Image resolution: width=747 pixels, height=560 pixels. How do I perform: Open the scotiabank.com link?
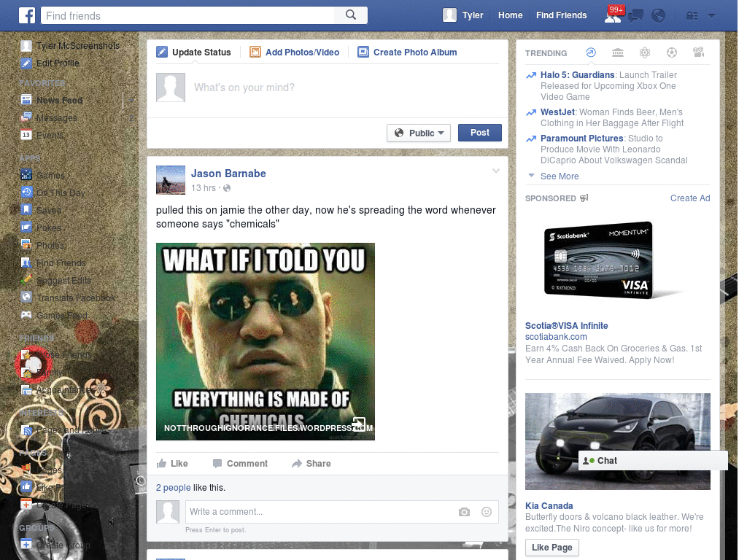[x=556, y=337]
